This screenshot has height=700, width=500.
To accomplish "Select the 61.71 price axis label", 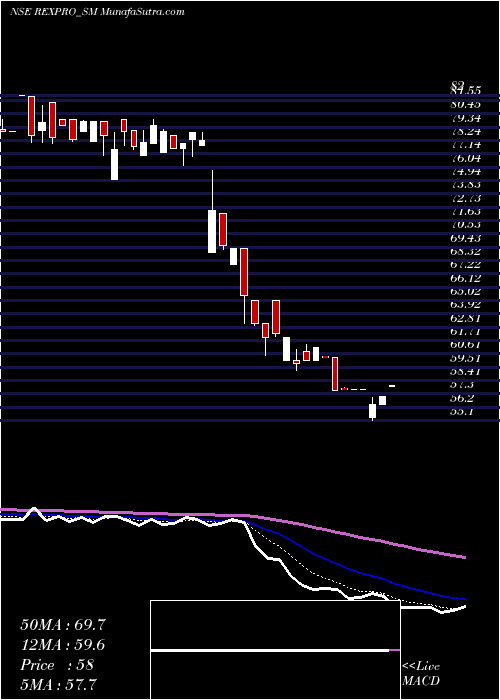I will (466, 331).
